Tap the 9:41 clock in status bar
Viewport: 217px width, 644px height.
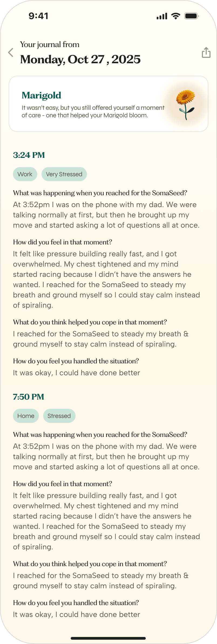[x=39, y=16]
